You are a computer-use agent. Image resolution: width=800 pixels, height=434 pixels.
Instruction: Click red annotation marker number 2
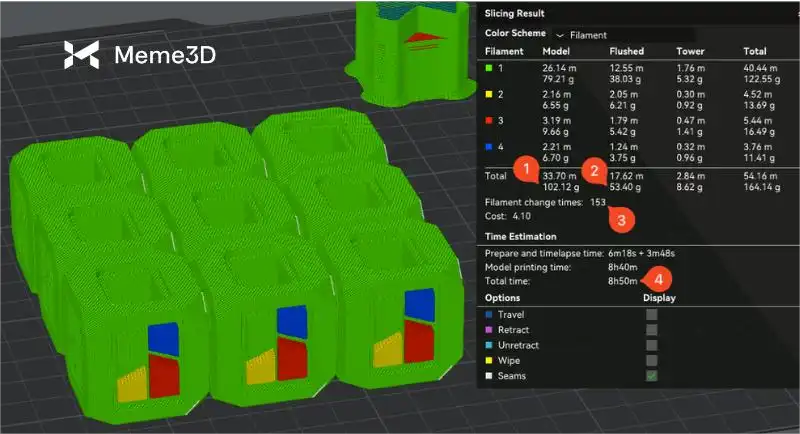click(x=593, y=171)
